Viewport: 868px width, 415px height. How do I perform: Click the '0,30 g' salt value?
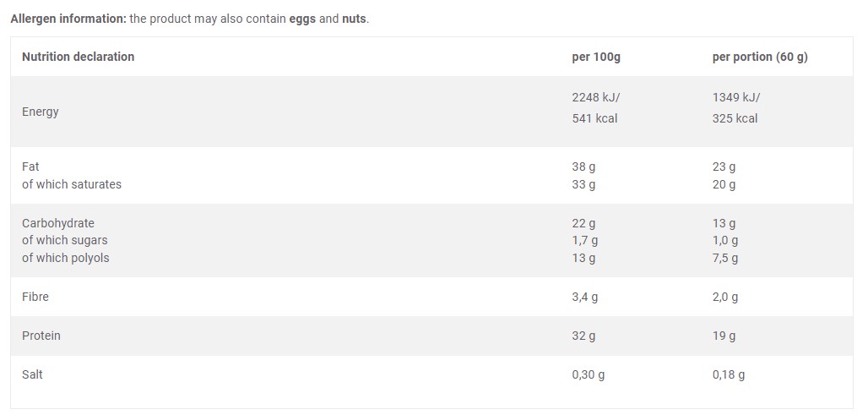pyautogui.click(x=588, y=374)
